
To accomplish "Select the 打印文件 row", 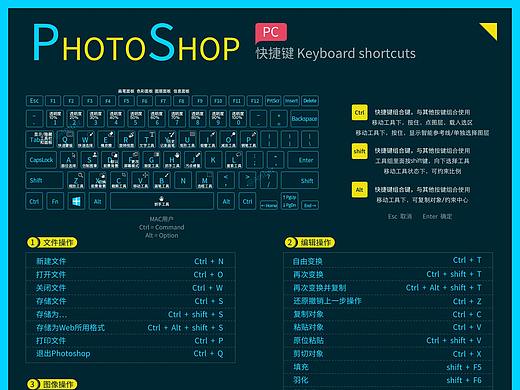I will pyautogui.click(x=130, y=341).
